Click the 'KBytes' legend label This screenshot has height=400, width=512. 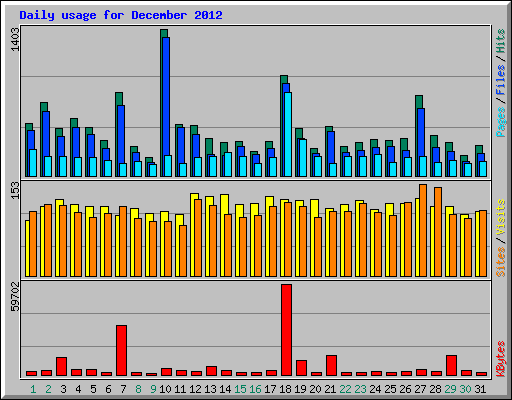pyautogui.click(x=500, y=359)
